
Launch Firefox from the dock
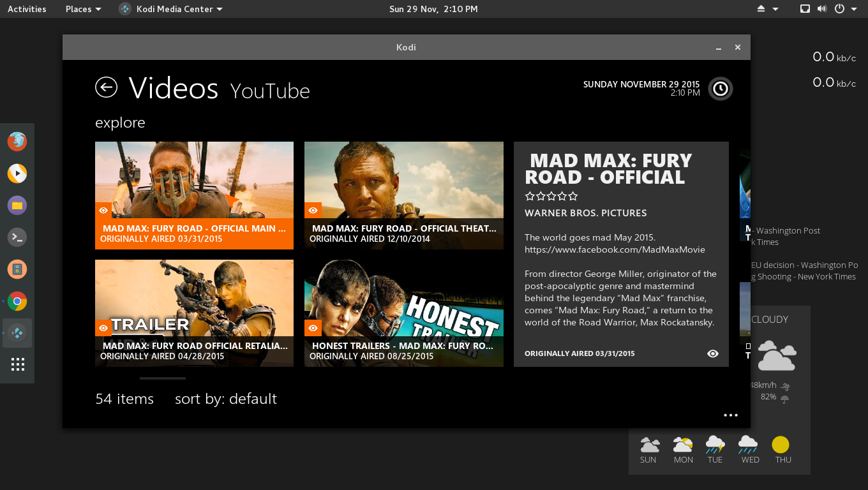[x=17, y=141]
